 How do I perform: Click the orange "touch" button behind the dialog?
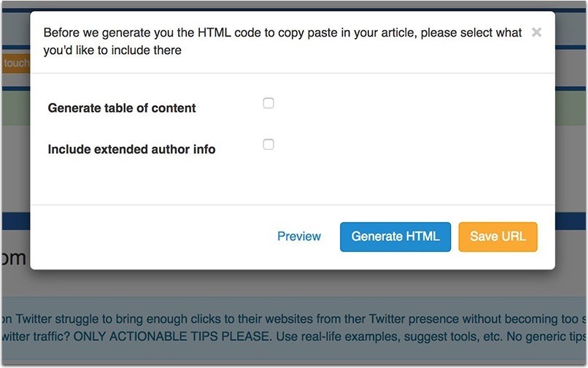(x=15, y=64)
